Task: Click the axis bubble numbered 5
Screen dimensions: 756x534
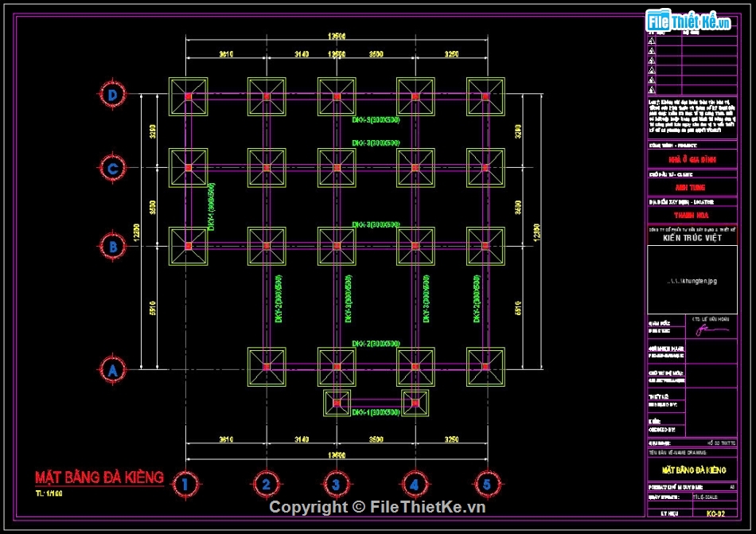Action: (487, 484)
